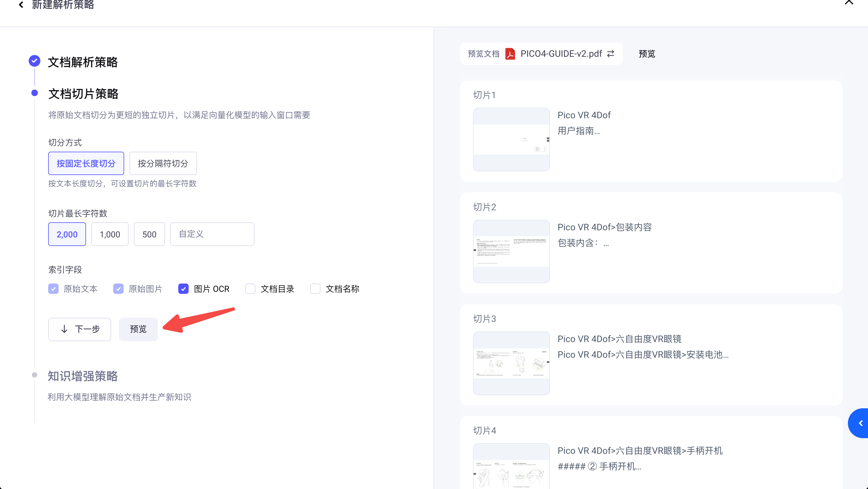
Task: Open the 切片4 page thumbnail
Action: coord(511,466)
